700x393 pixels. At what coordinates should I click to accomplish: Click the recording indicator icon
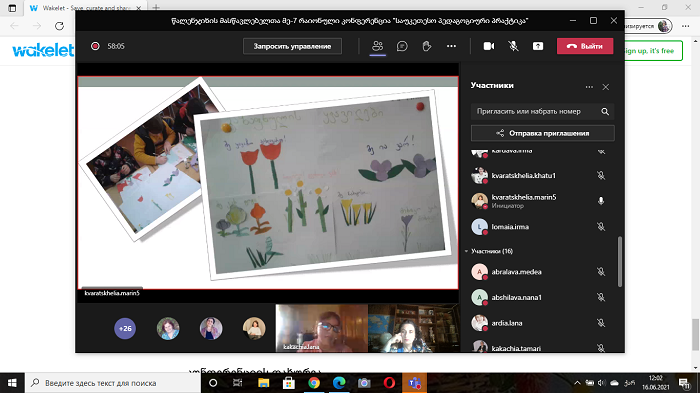95,46
